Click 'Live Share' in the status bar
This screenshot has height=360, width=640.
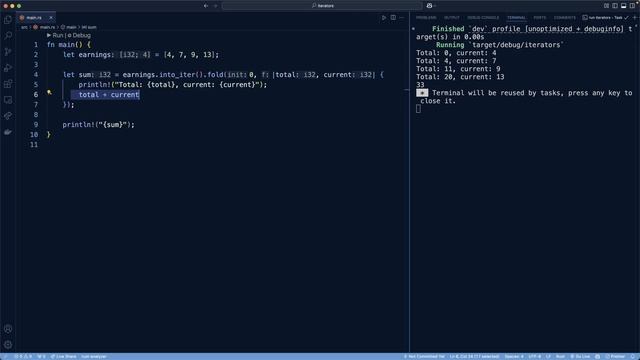click(63, 356)
